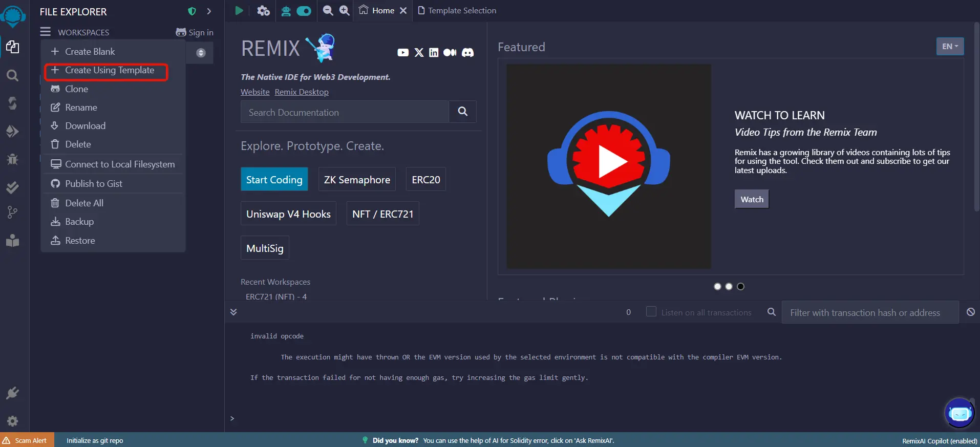Open Remix LinkedIn icon
Viewport: 980px width, 447px height.
(434, 52)
